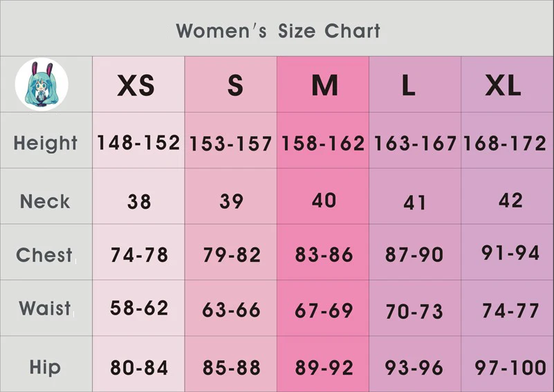
Task: Choose the M size header
Action: point(324,86)
